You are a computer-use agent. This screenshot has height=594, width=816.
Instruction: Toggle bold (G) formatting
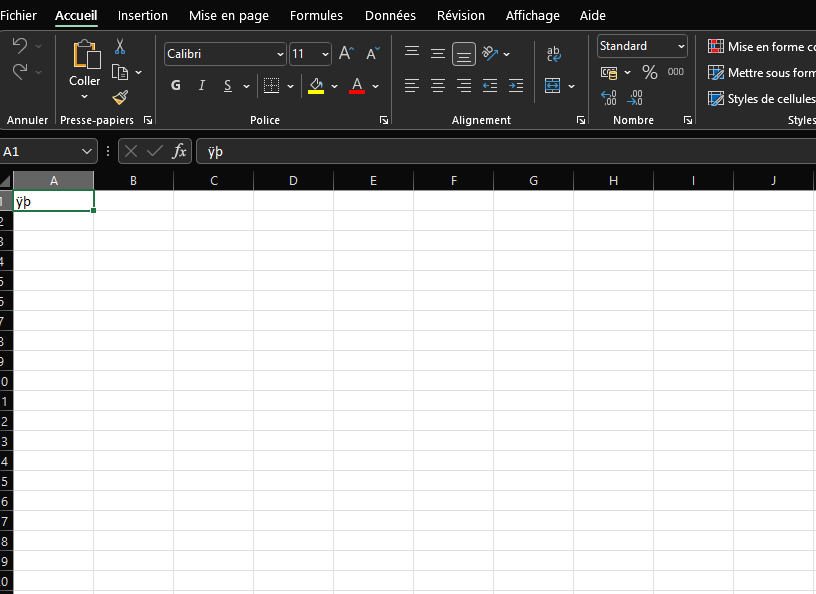pos(176,86)
